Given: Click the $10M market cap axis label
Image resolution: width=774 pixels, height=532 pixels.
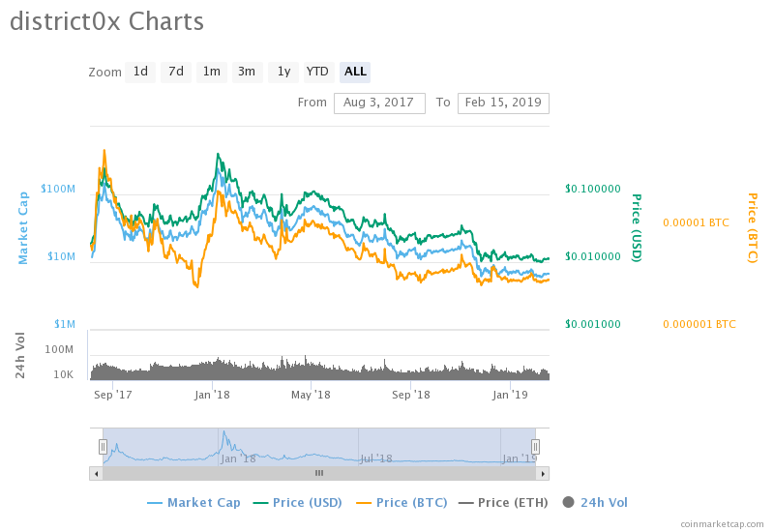Looking at the screenshot, I should pos(61,256).
